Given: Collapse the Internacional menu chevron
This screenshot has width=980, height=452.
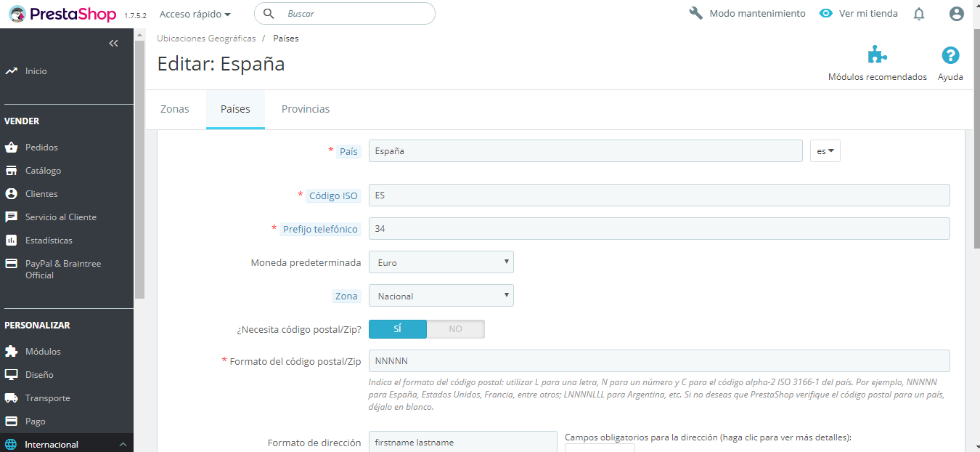Looking at the screenshot, I should 123,445.
